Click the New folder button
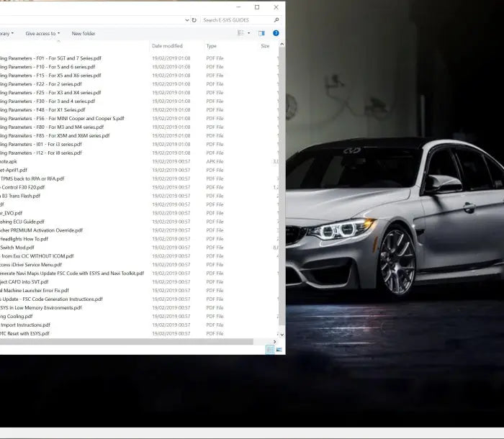Screen dimensions: 504x439 84,33
